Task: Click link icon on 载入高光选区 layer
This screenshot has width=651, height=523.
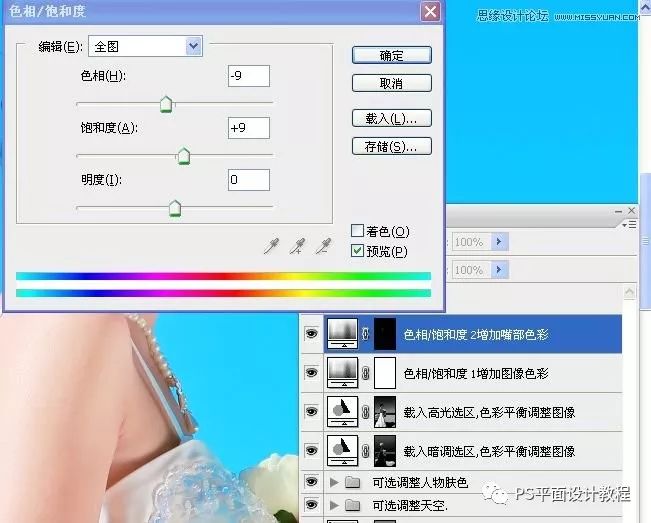Action: pyautogui.click(x=365, y=412)
